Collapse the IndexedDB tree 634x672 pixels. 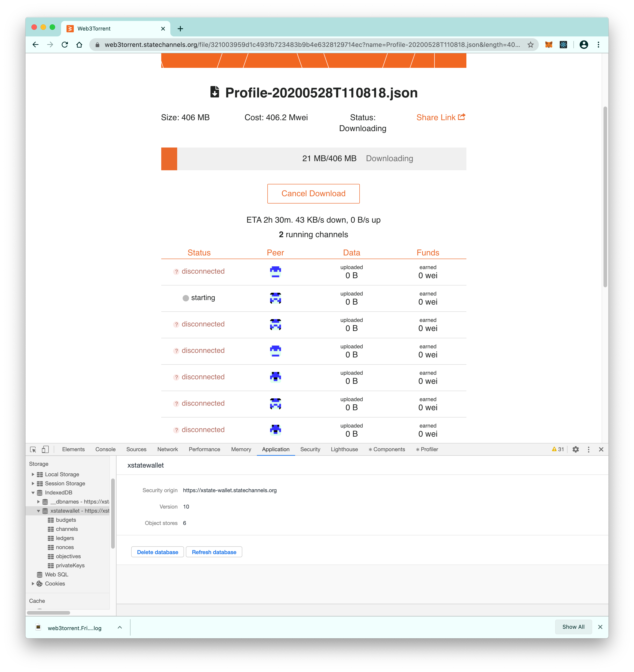pyautogui.click(x=33, y=493)
